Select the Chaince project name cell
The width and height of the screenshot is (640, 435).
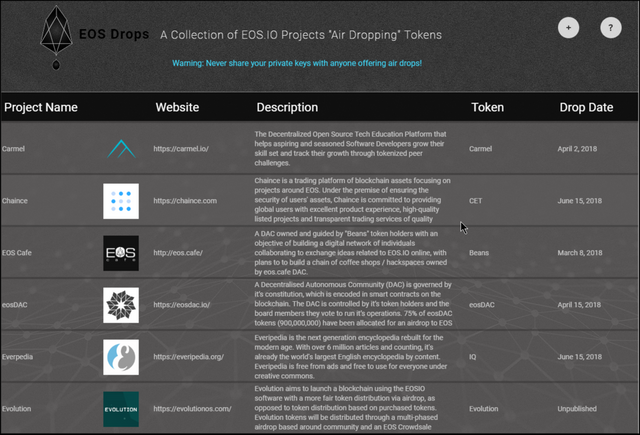pos(15,201)
